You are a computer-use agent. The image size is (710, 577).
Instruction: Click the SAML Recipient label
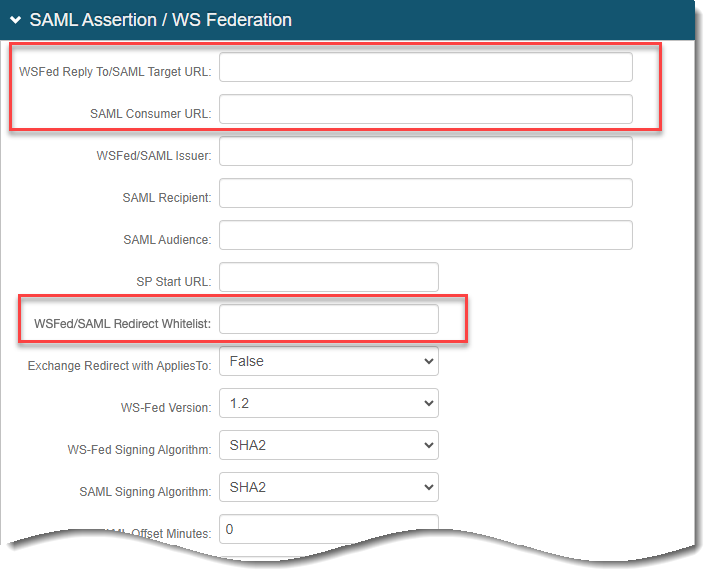[x=167, y=198]
